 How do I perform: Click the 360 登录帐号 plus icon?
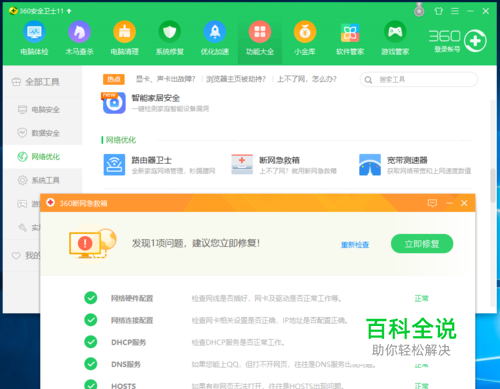(x=475, y=41)
